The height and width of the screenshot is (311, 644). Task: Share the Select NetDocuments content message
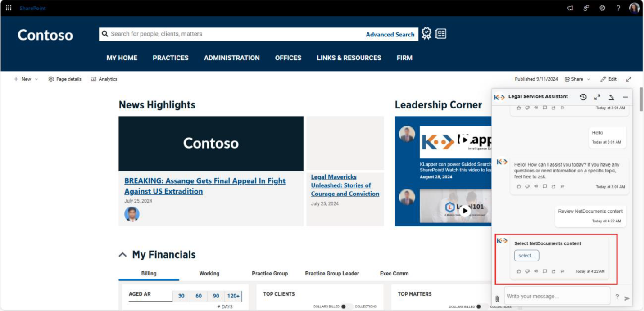tap(553, 271)
